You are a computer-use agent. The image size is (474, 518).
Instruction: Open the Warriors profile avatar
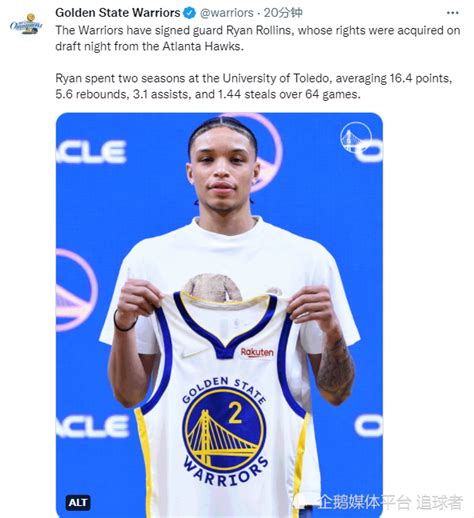(x=26, y=24)
